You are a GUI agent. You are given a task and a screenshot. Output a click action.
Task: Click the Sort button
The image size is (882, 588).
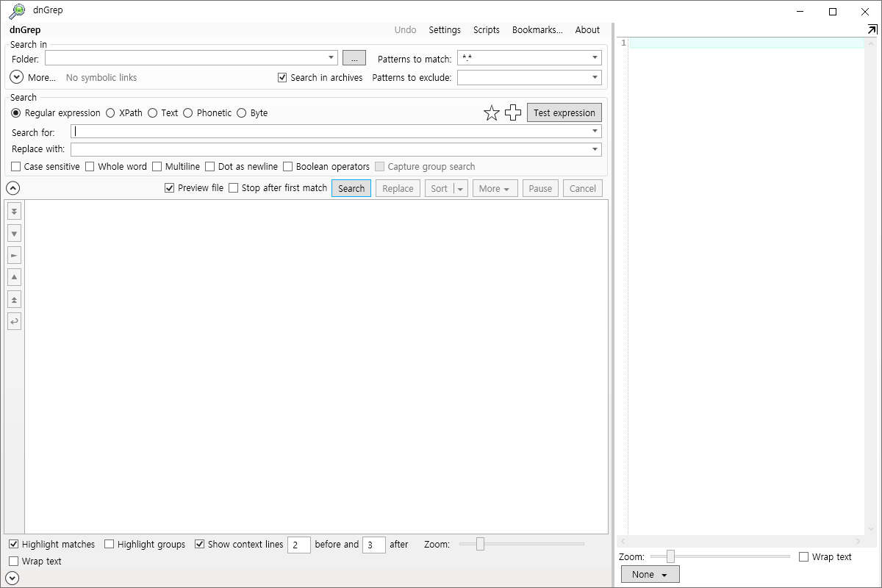440,189
